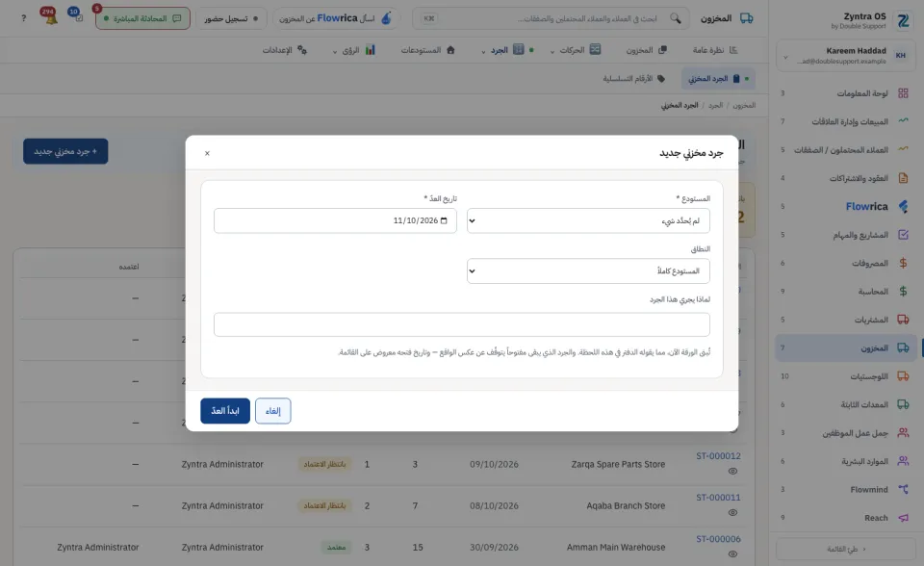
Task: Select الأرقام التسلسلية sub-tab
Action: point(633,78)
